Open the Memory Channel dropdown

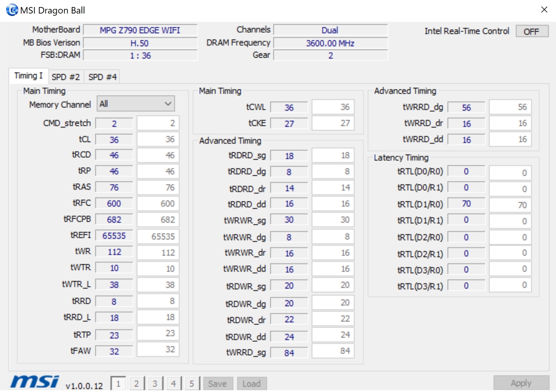pos(136,104)
